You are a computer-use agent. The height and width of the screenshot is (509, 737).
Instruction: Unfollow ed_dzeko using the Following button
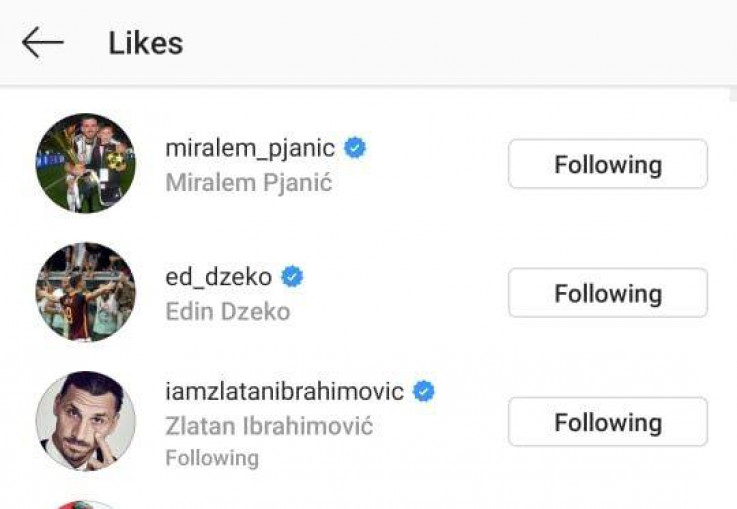tap(607, 293)
